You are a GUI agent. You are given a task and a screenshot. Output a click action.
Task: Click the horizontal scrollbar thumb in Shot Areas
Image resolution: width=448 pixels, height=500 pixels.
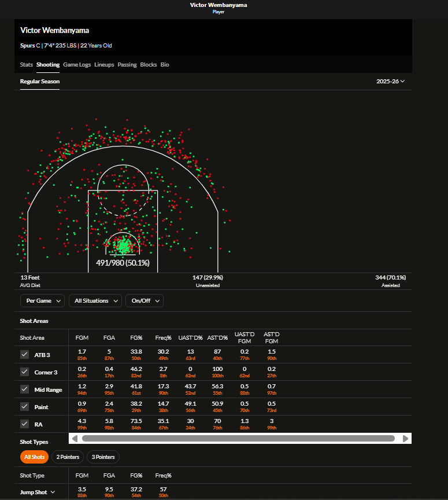click(x=238, y=439)
